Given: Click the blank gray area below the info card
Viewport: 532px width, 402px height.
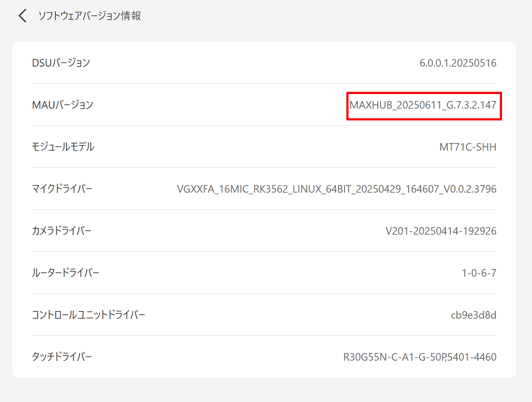Looking at the screenshot, I should pyautogui.click(x=266, y=390).
